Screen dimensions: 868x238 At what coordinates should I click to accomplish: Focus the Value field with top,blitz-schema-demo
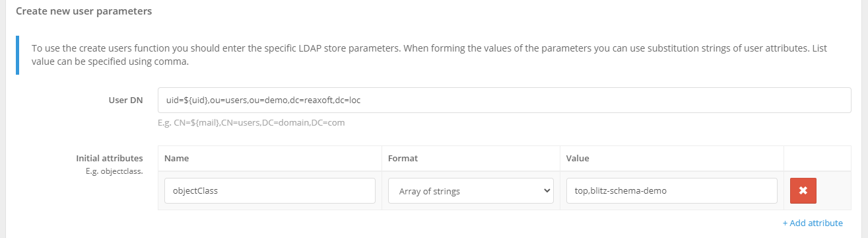point(671,190)
